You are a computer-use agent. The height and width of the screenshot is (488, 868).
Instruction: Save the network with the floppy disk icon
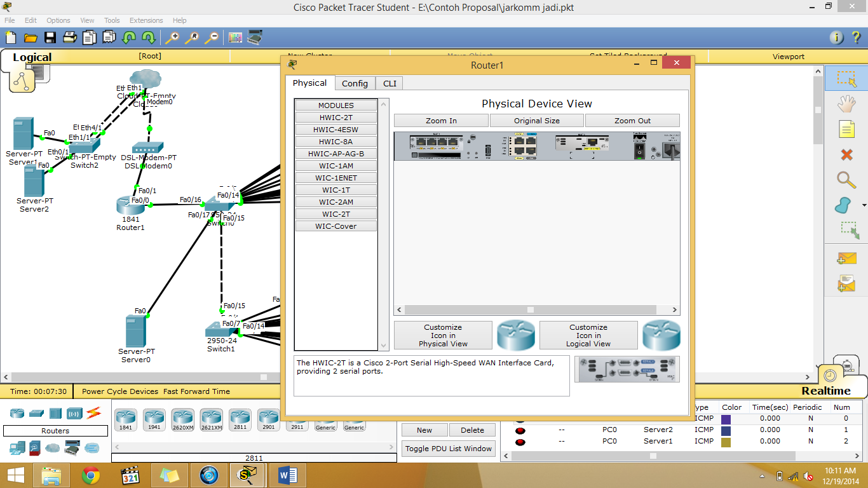[x=50, y=37]
